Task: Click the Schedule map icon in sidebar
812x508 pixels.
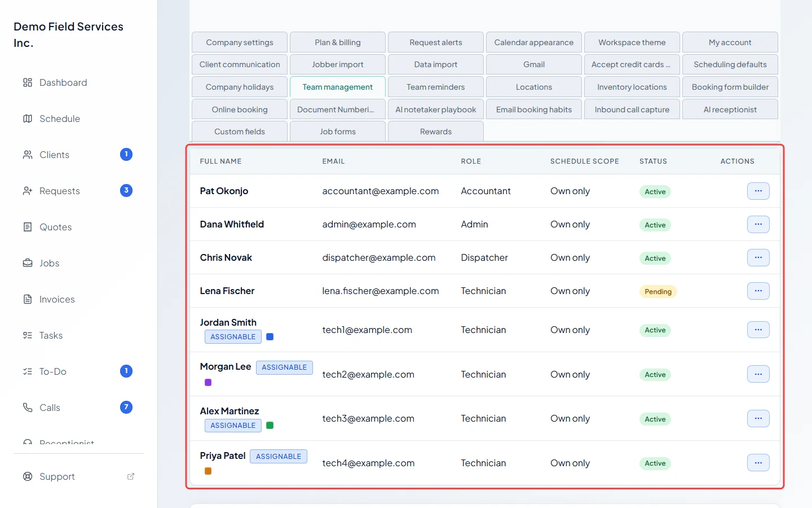Action: (x=28, y=119)
